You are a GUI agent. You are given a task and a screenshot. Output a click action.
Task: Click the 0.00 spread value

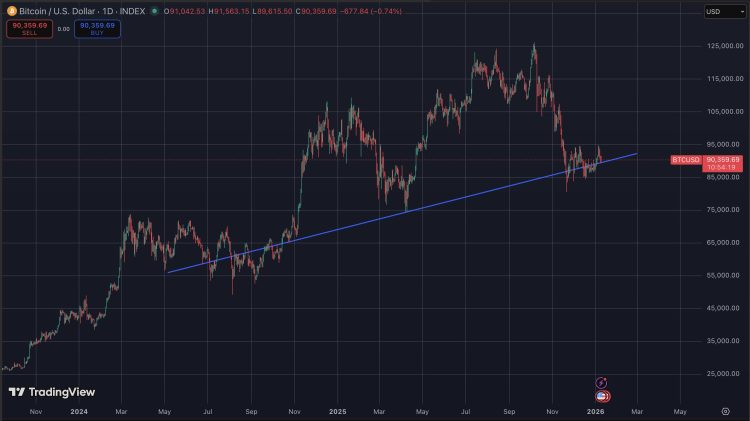coord(64,29)
